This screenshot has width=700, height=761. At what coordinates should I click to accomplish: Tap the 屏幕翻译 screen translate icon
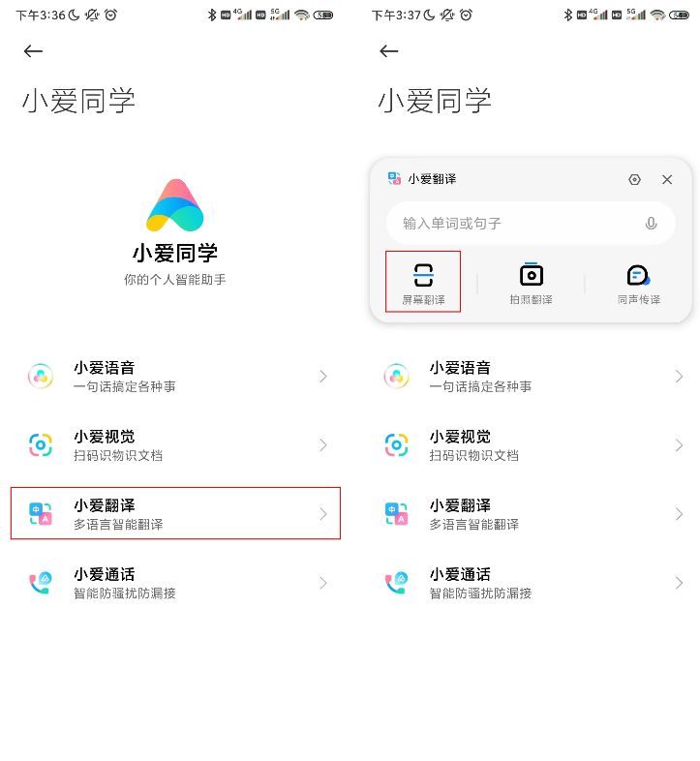(x=423, y=275)
